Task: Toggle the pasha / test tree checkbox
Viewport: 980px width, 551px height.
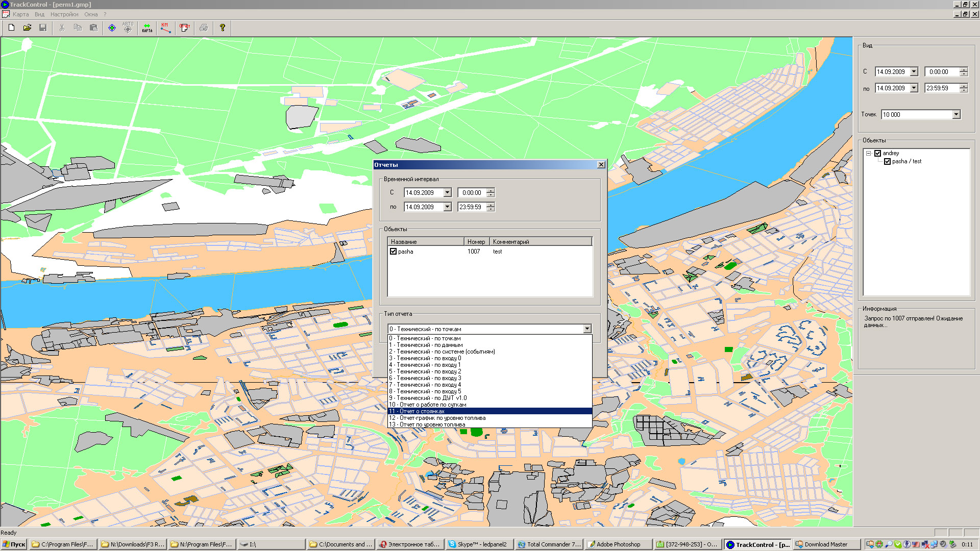Action: point(887,161)
